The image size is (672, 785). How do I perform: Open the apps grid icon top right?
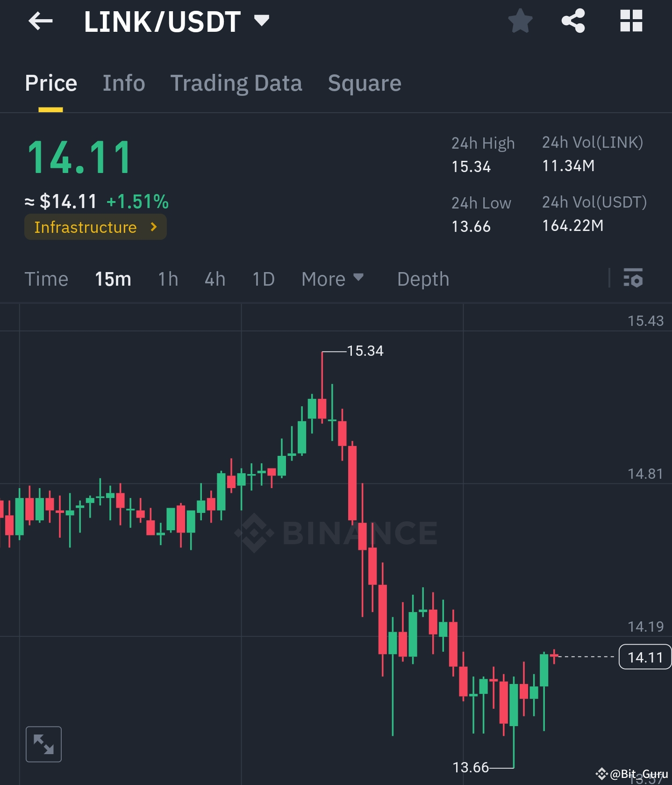coord(631,21)
